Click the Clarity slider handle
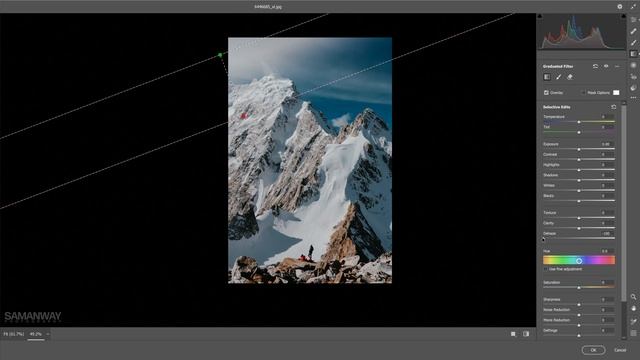 (579, 228)
